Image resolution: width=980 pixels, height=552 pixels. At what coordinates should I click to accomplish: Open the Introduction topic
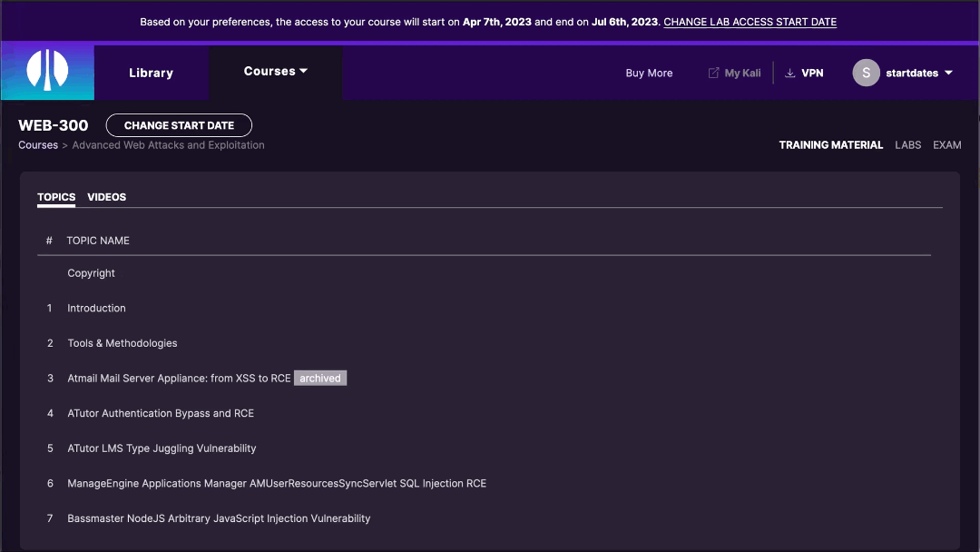(96, 308)
